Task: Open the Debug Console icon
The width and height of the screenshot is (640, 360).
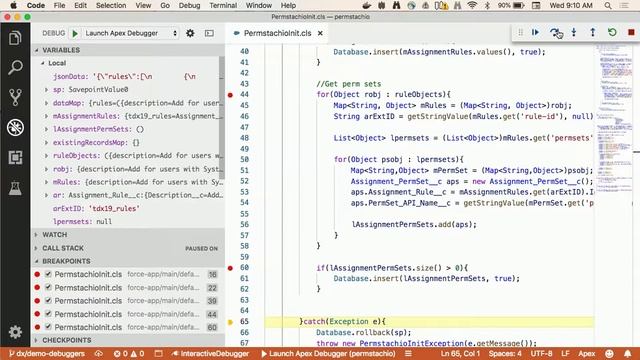Action: [209, 33]
